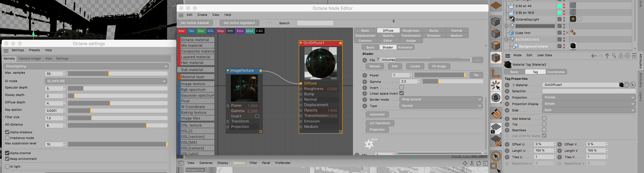Click the Reload button
The width and height of the screenshot is (644, 173).
374,66
